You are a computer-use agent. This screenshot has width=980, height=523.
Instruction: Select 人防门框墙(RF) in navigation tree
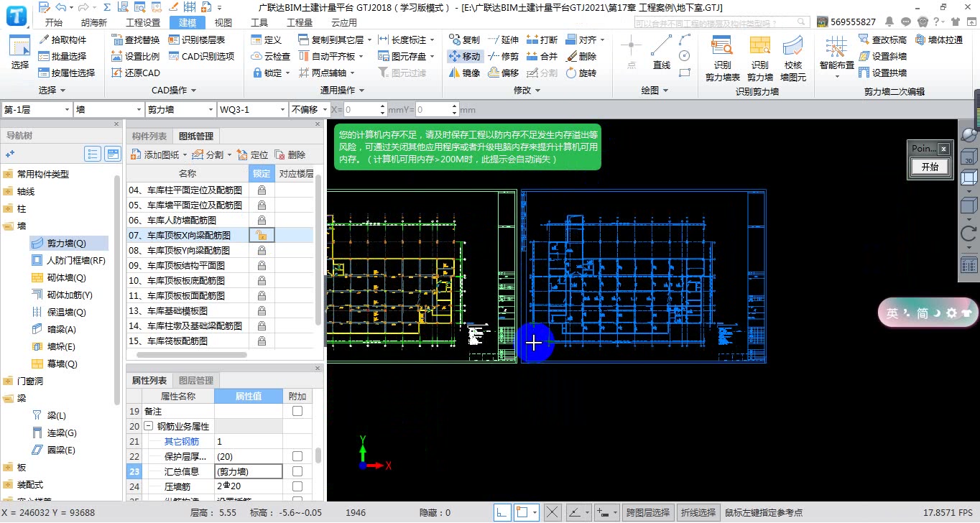[69, 261]
